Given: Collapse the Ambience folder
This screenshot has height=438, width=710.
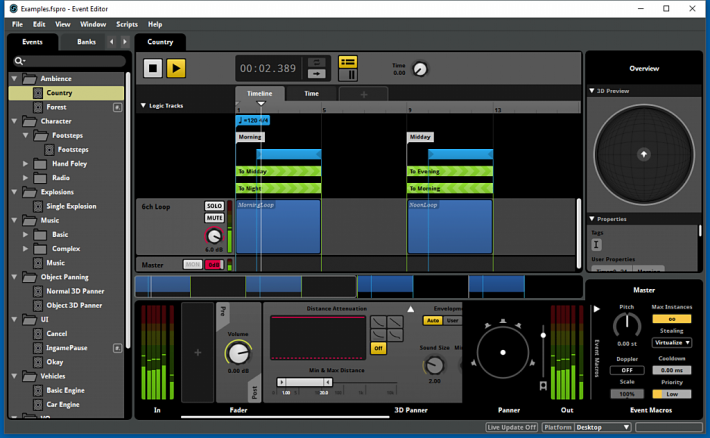Looking at the screenshot, I should pos(14,79).
